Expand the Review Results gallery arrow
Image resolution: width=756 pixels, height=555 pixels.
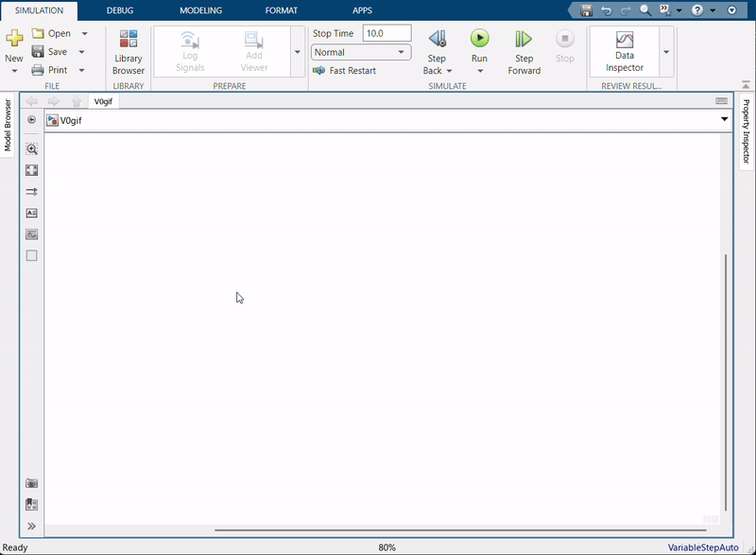(667, 52)
